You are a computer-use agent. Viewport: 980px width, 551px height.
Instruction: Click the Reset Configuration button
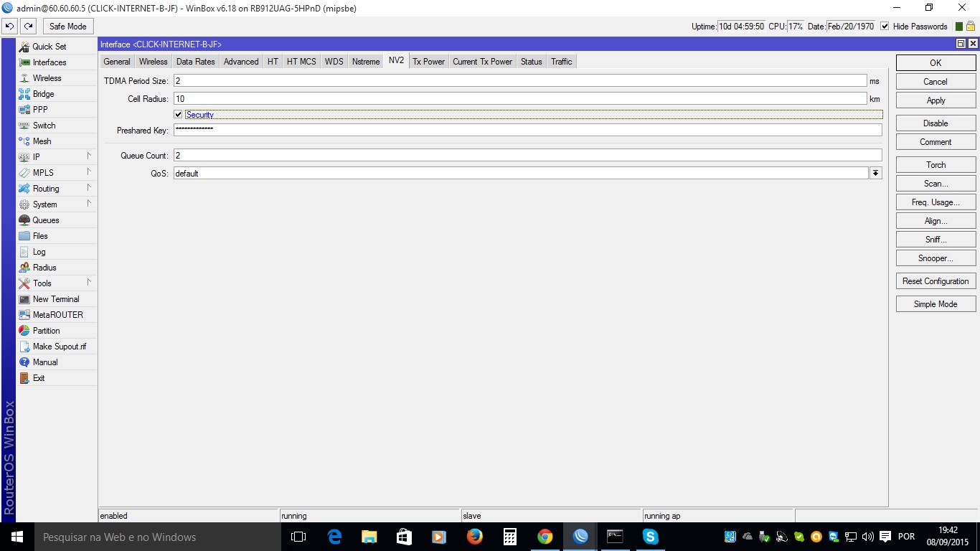point(936,281)
